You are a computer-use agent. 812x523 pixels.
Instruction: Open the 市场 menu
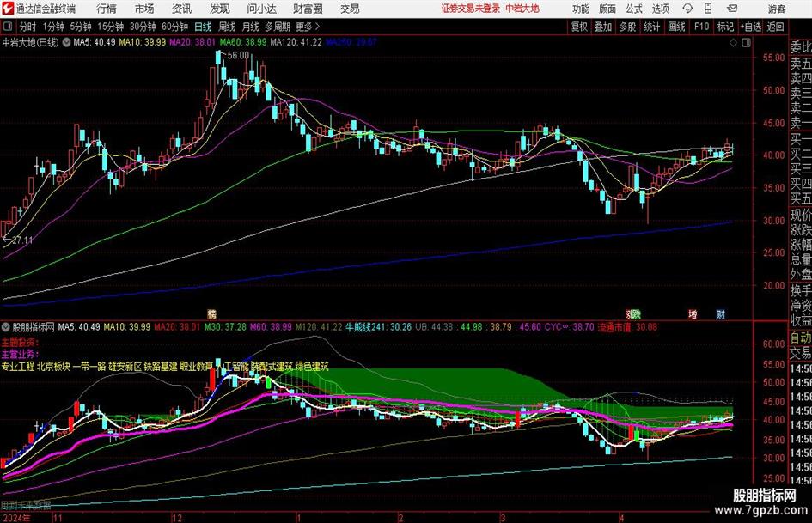[x=144, y=9]
